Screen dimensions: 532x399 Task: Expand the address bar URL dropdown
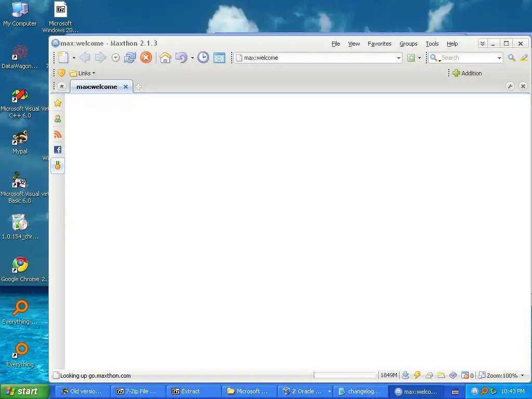pos(398,58)
